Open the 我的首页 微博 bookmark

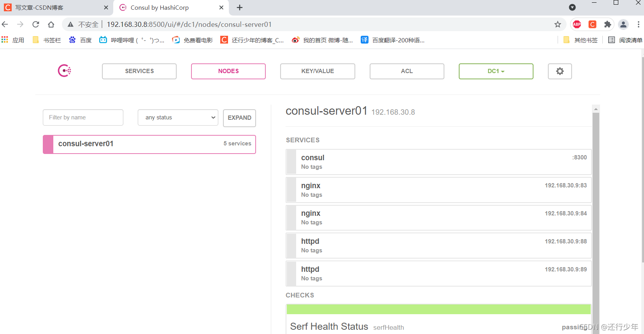coord(322,40)
